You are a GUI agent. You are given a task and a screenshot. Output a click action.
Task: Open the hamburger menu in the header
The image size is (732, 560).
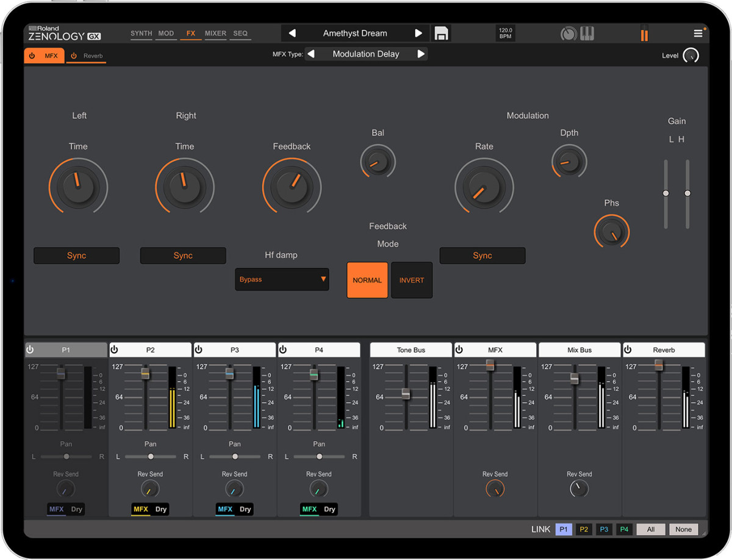[698, 34]
